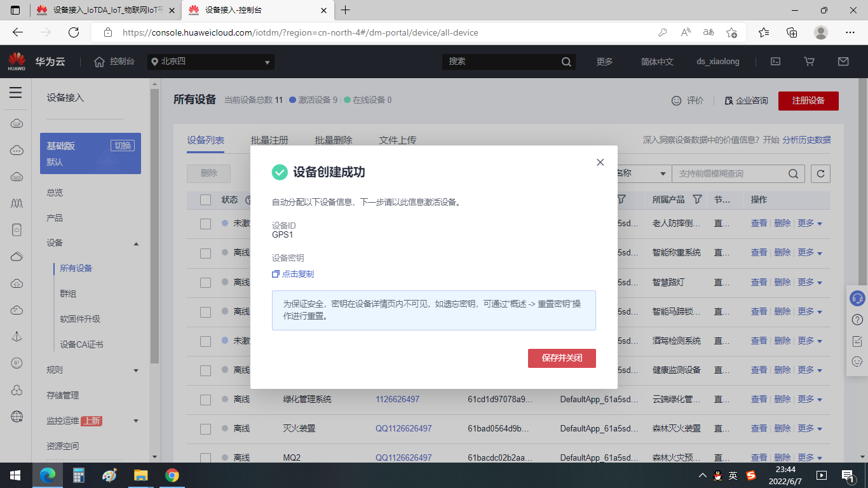Check the box for 绿化管理系统 device row

tap(205, 400)
